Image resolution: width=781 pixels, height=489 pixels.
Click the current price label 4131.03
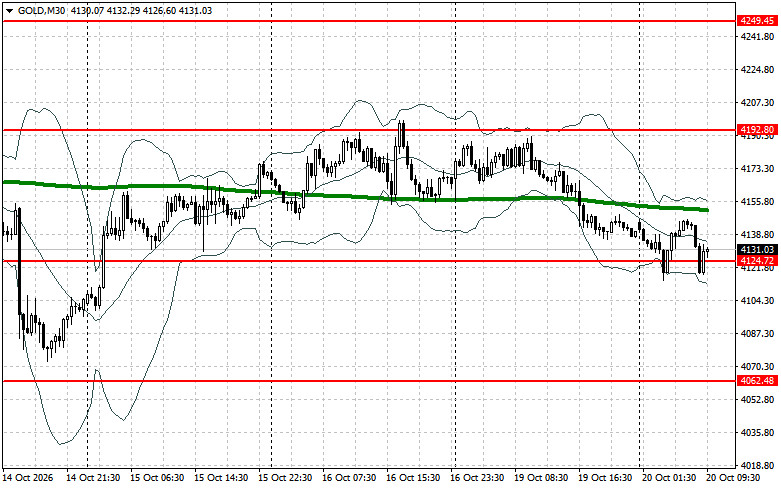757,249
